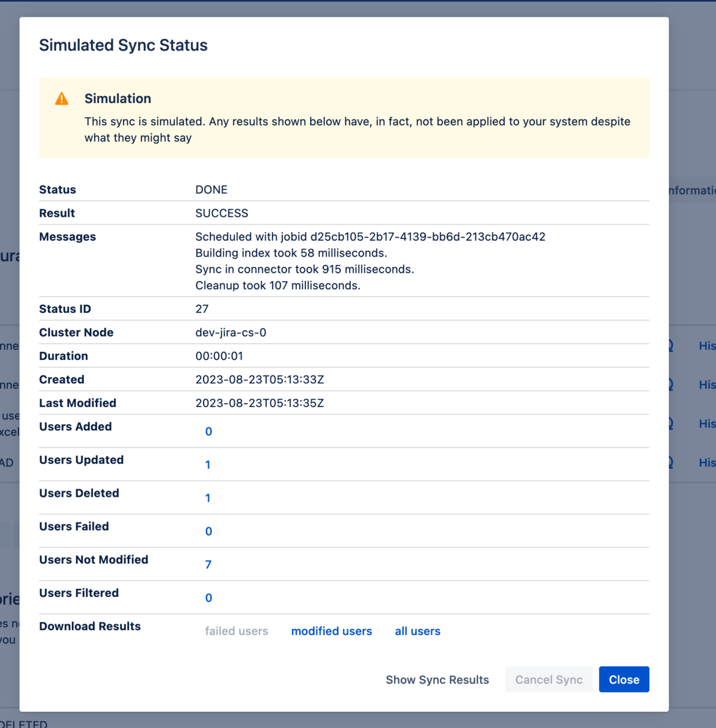This screenshot has width=716, height=728.
Task: Open the Users Not Modified count 7
Action: click(x=208, y=565)
